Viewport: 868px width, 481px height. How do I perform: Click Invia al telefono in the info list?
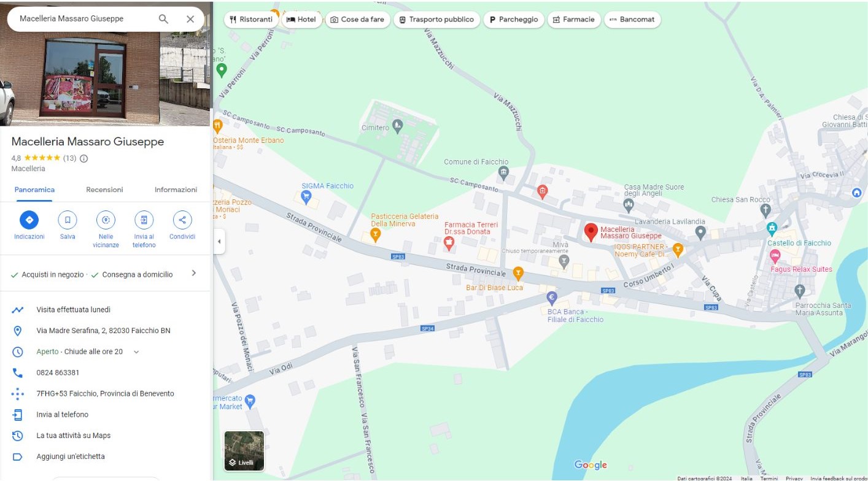[x=62, y=415]
